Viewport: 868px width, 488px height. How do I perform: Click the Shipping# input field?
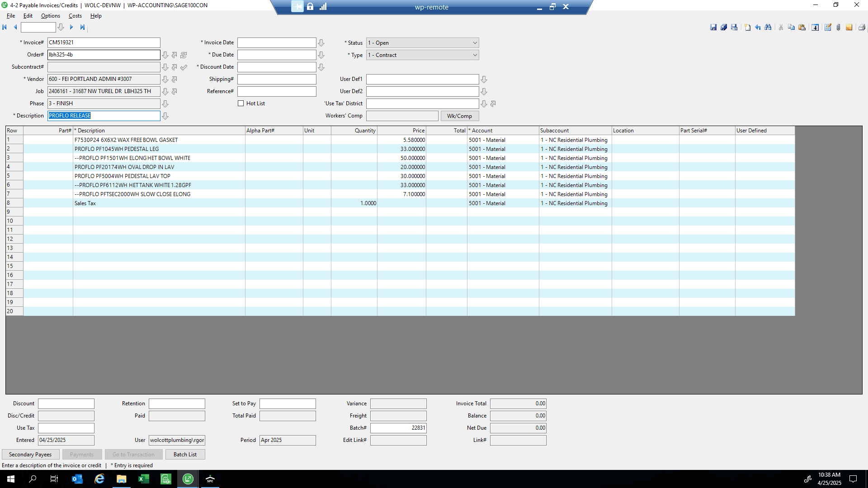point(277,79)
